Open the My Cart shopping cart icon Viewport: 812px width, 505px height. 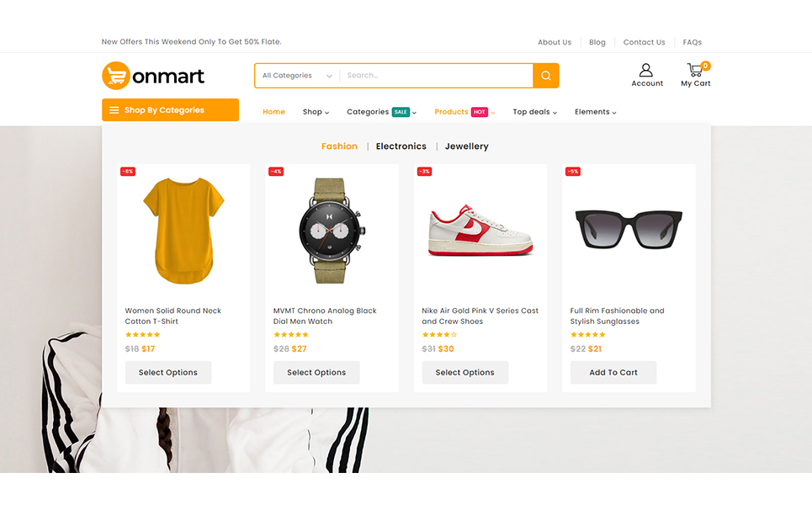[x=695, y=70]
